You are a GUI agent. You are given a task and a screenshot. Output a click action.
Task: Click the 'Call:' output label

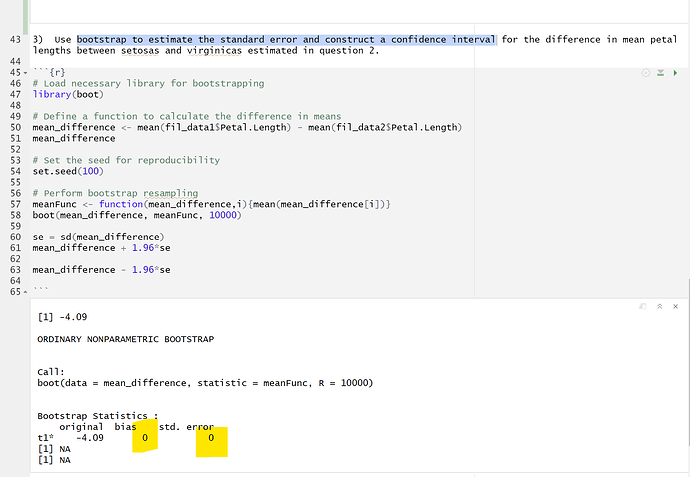[x=51, y=372]
